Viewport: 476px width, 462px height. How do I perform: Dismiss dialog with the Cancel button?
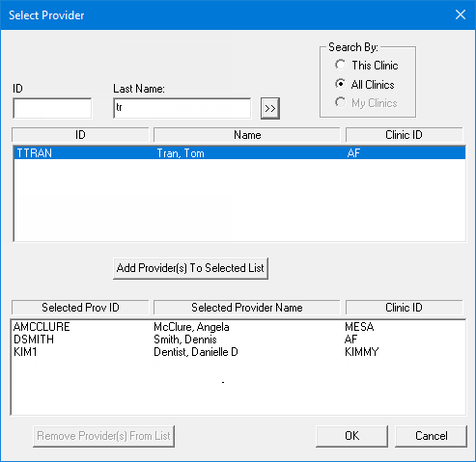click(x=431, y=436)
